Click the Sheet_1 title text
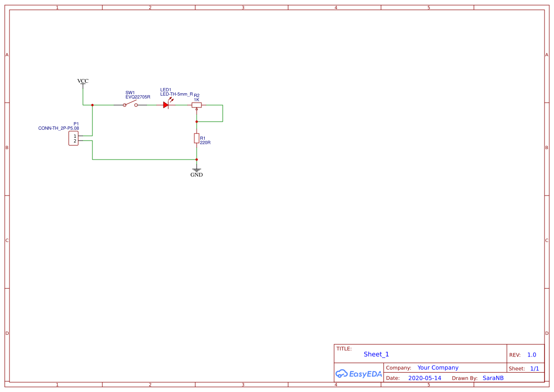The width and height of the screenshot is (554, 392). click(x=376, y=354)
